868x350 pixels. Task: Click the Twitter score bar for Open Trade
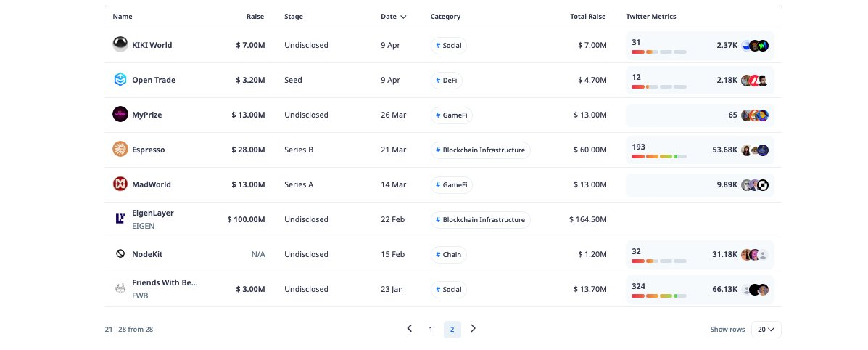pyautogui.click(x=658, y=87)
